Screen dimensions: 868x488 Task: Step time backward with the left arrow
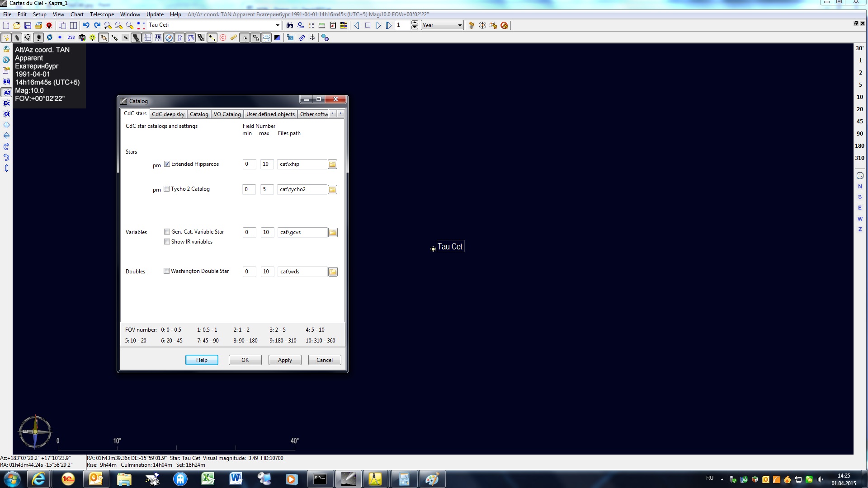pyautogui.click(x=357, y=25)
